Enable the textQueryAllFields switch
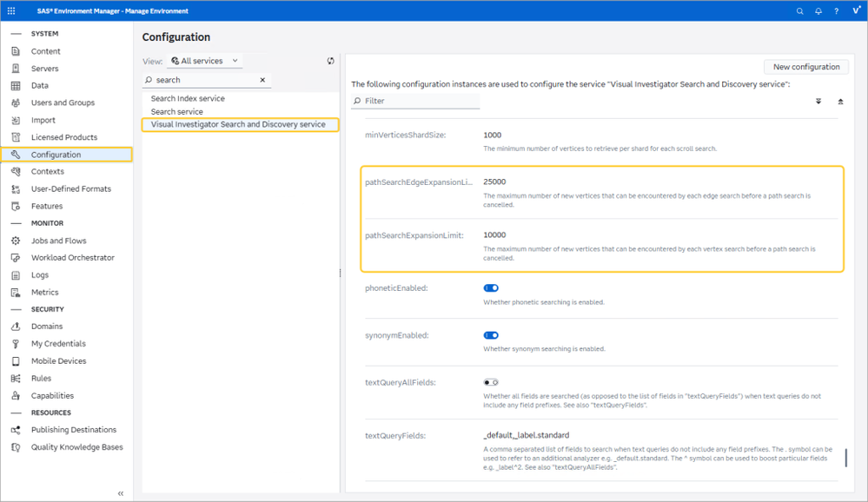Screen dimensions: 868x502 pos(491,382)
